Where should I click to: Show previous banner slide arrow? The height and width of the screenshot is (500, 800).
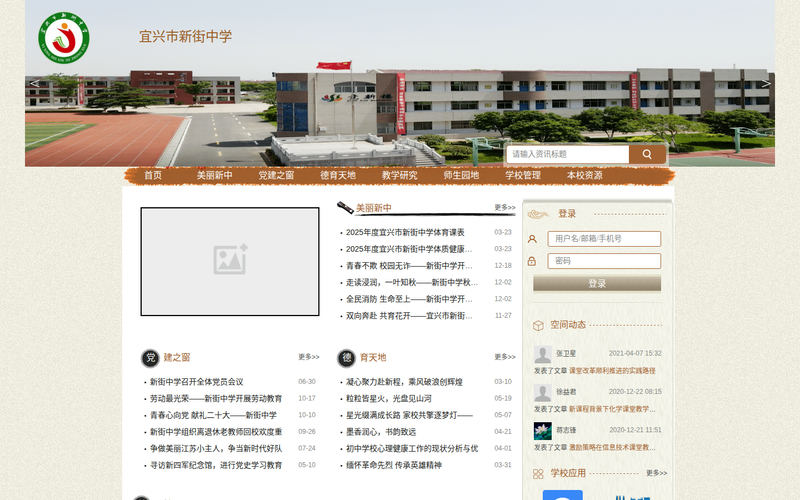[34, 83]
